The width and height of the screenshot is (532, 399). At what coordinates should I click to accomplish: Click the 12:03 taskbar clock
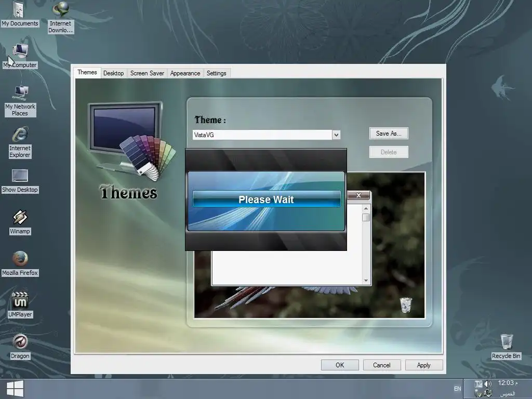pos(508,383)
